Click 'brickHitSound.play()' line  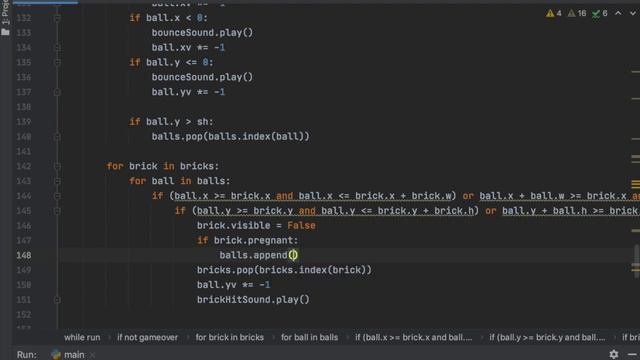(253, 300)
